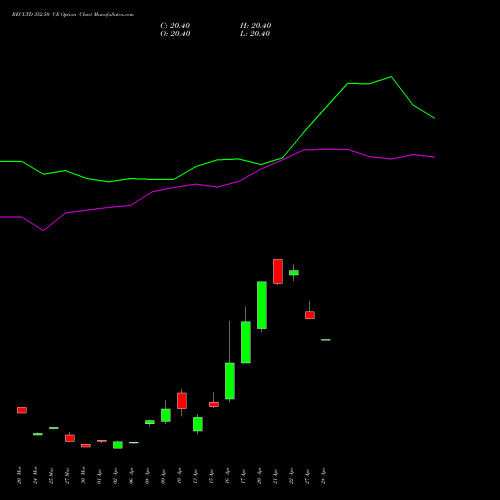500x500 pixels.
Task: Click the peak of the green indicator line
Action: pyautogui.click(x=391, y=77)
